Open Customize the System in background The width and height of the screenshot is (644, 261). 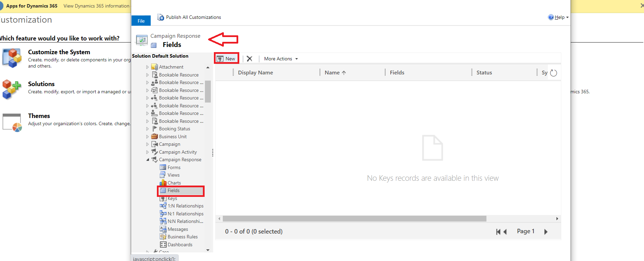[59, 52]
